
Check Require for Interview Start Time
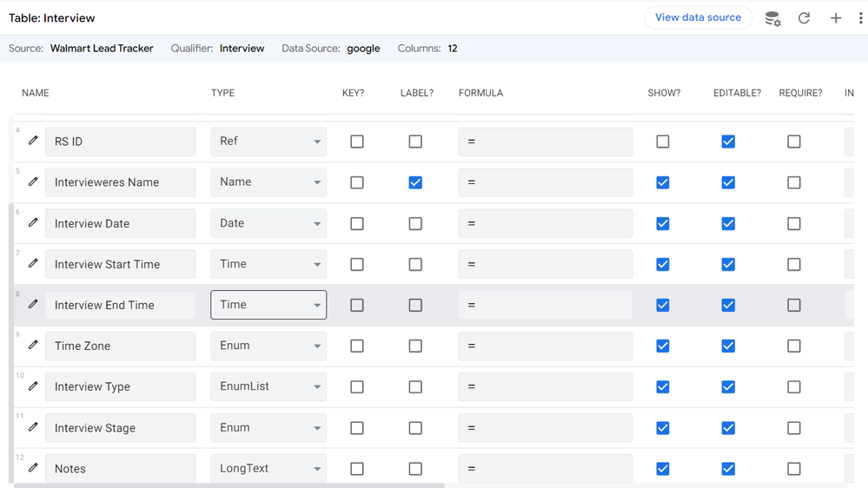tap(794, 265)
